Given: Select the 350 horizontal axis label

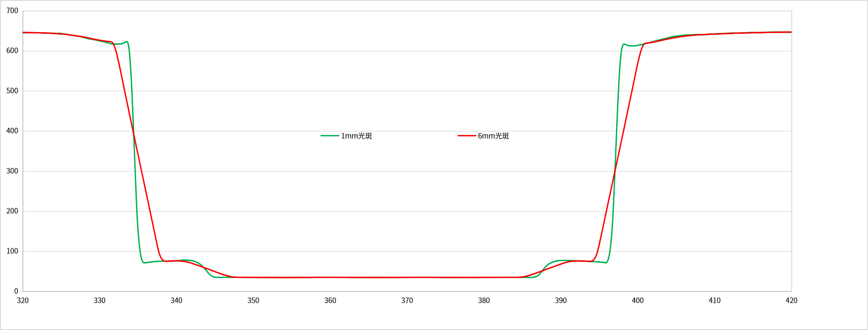Looking at the screenshot, I should 253,300.
